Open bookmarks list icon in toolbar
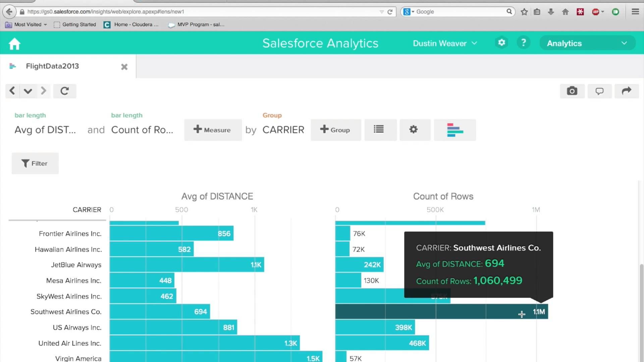This screenshot has width=644, height=362. tap(537, 12)
